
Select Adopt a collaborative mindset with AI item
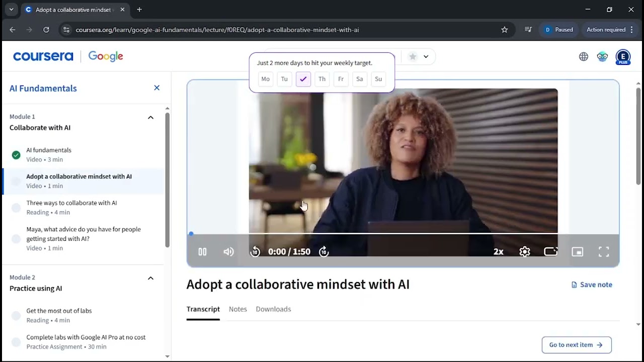(x=83, y=181)
